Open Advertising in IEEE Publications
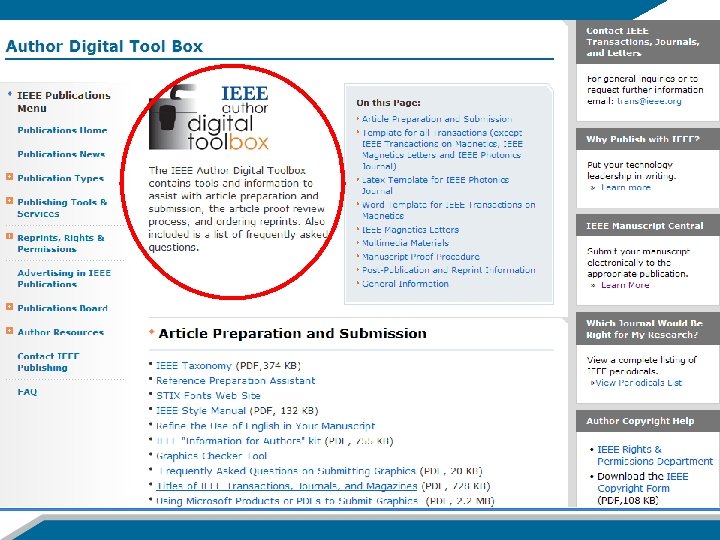The image size is (720, 540). tap(64, 278)
